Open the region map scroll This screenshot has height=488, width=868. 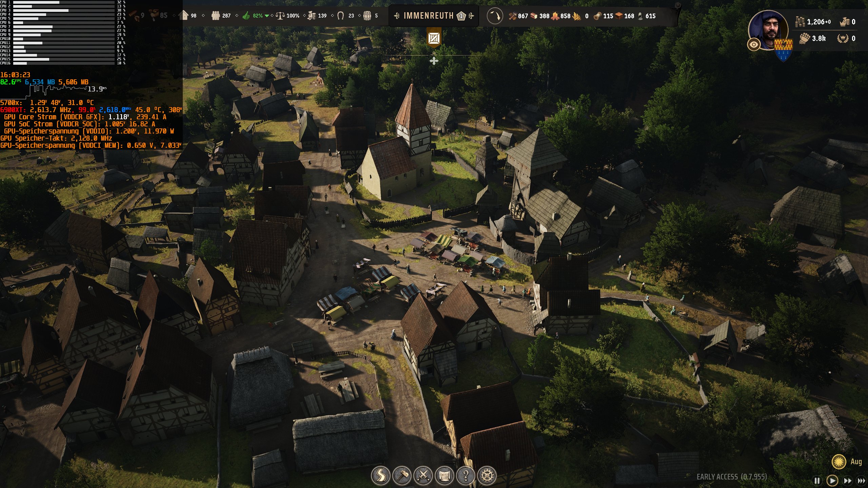[x=445, y=476]
